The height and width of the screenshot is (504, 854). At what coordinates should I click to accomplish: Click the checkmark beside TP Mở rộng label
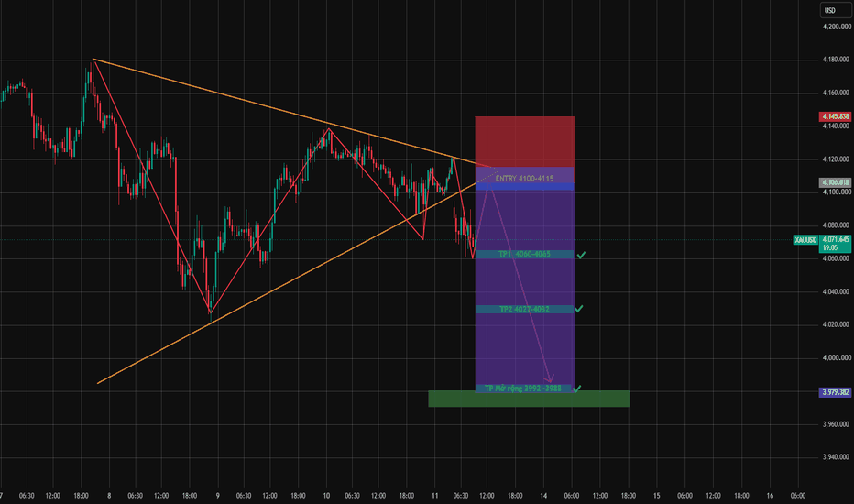pyautogui.click(x=577, y=389)
